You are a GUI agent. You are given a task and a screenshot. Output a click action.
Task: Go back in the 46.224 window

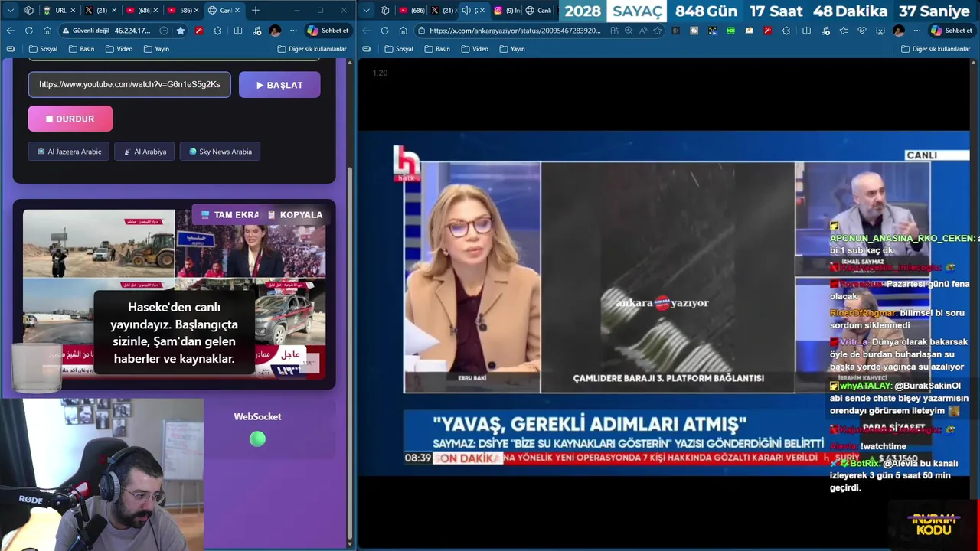pos(11,31)
